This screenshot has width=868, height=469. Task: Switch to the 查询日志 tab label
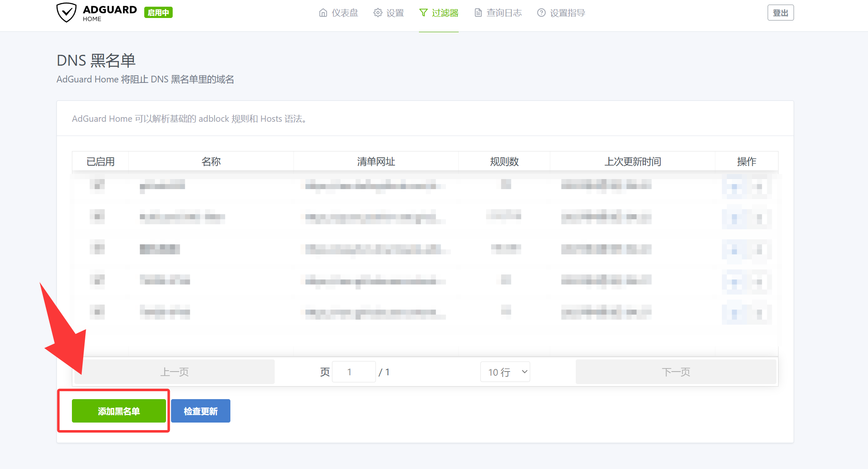tap(504, 13)
